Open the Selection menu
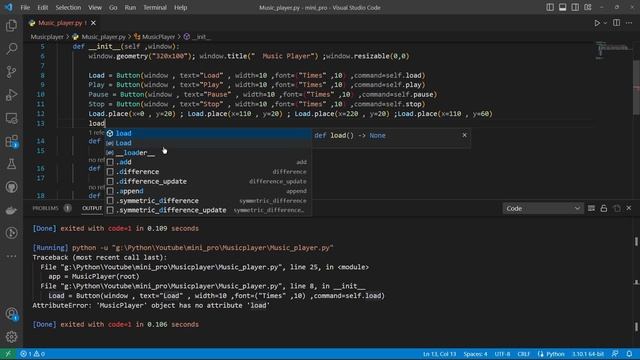 pyautogui.click(x=68, y=7)
